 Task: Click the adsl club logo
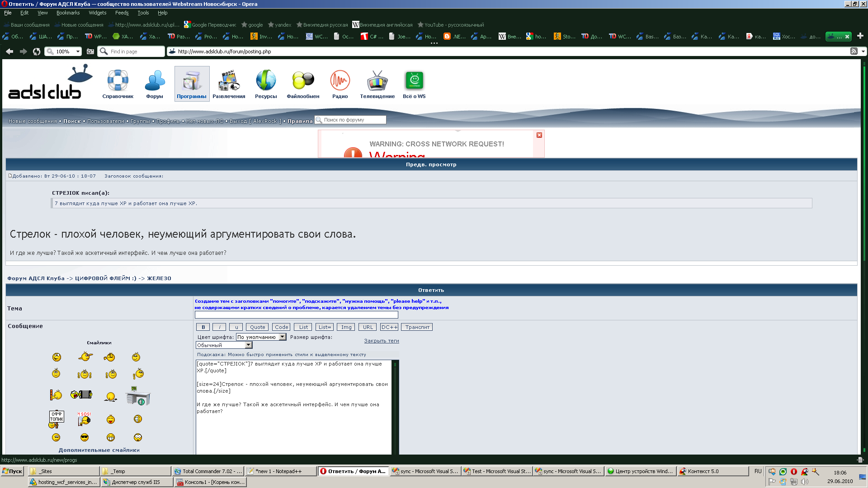tap(50, 82)
